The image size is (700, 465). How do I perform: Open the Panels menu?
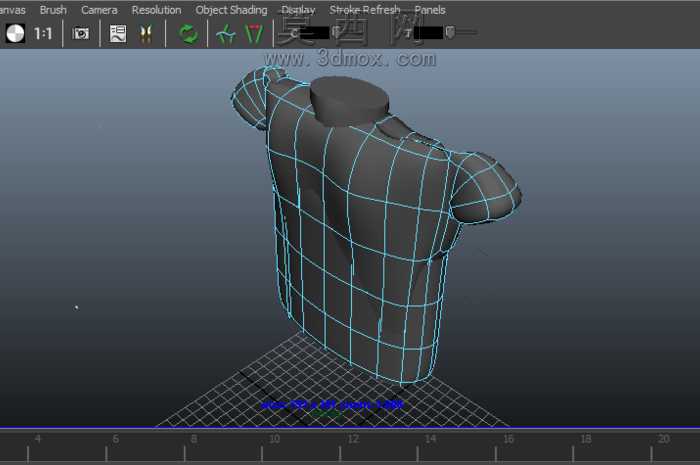429,10
